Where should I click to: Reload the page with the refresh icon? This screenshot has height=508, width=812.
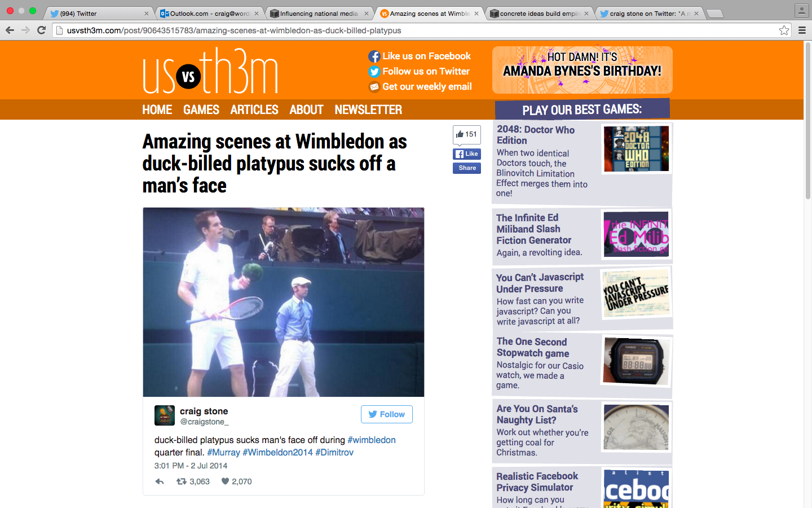point(41,30)
